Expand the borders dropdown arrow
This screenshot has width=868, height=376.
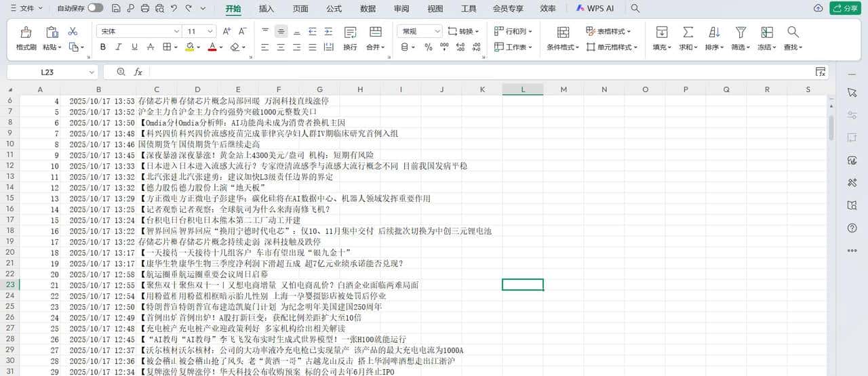tap(175, 47)
